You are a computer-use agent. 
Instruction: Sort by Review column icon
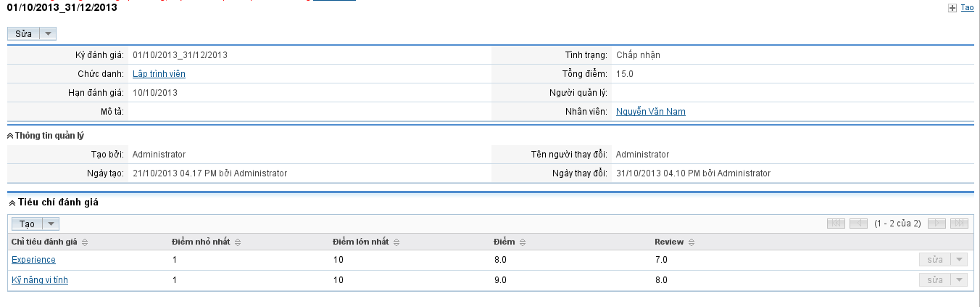click(692, 242)
